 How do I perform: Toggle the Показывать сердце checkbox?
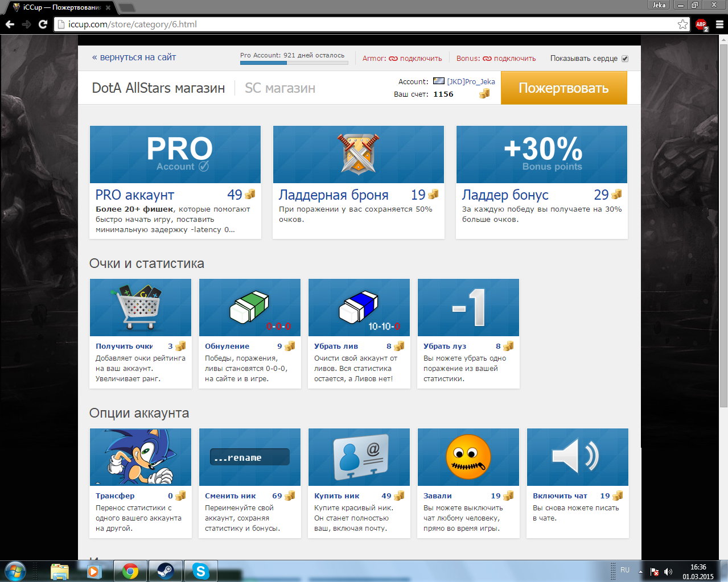[x=625, y=59]
